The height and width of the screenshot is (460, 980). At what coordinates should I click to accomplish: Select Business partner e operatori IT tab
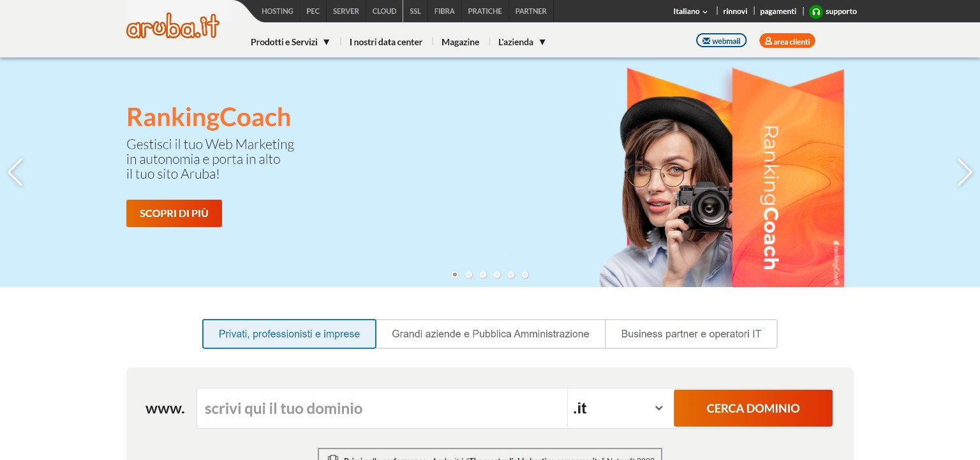(x=691, y=334)
